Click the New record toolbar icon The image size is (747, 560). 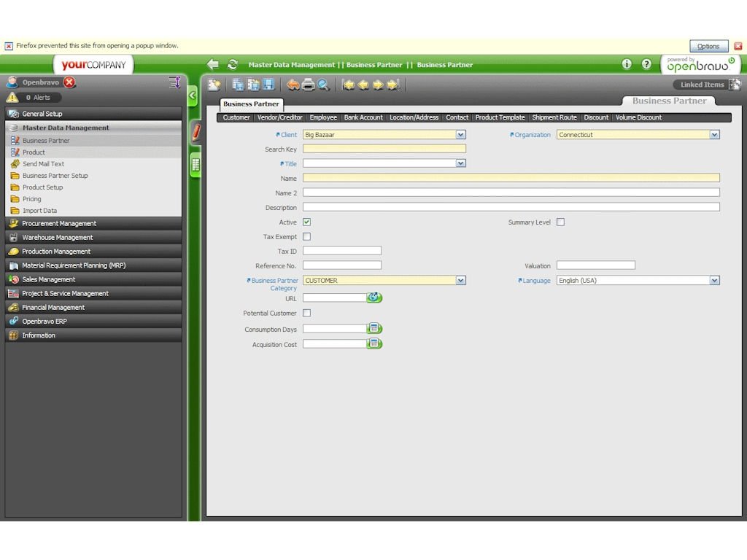pos(214,85)
